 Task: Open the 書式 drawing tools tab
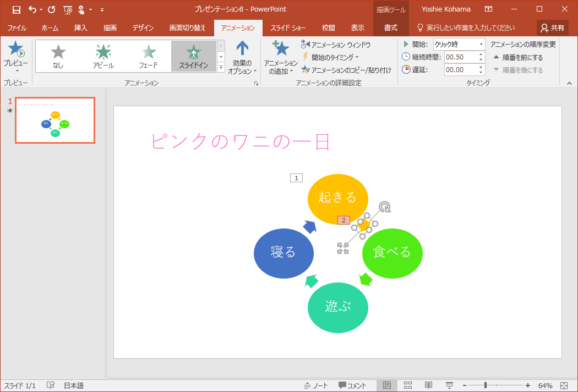(391, 28)
